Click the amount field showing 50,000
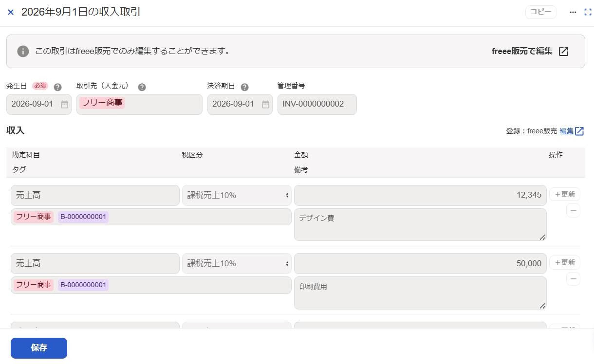Screen dimensions: 594x364 [420, 263]
